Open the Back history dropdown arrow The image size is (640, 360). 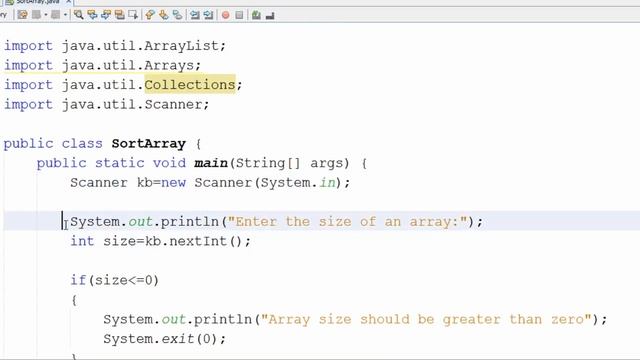(45, 15)
